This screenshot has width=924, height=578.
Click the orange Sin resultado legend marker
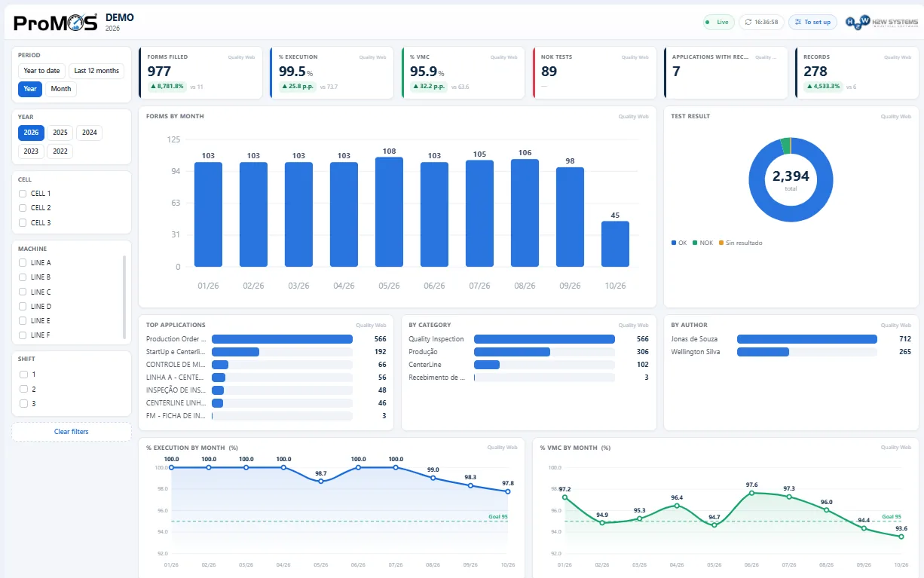(721, 243)
